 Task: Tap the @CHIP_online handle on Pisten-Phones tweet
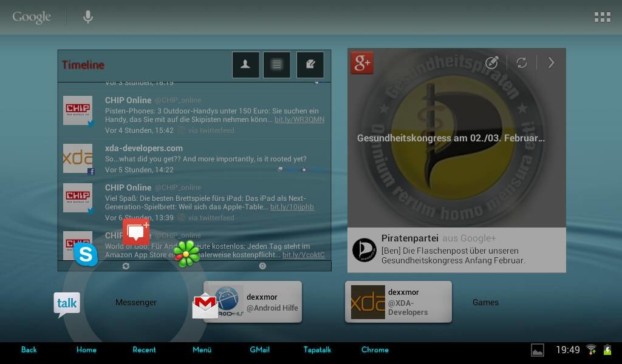click(178, 100)
